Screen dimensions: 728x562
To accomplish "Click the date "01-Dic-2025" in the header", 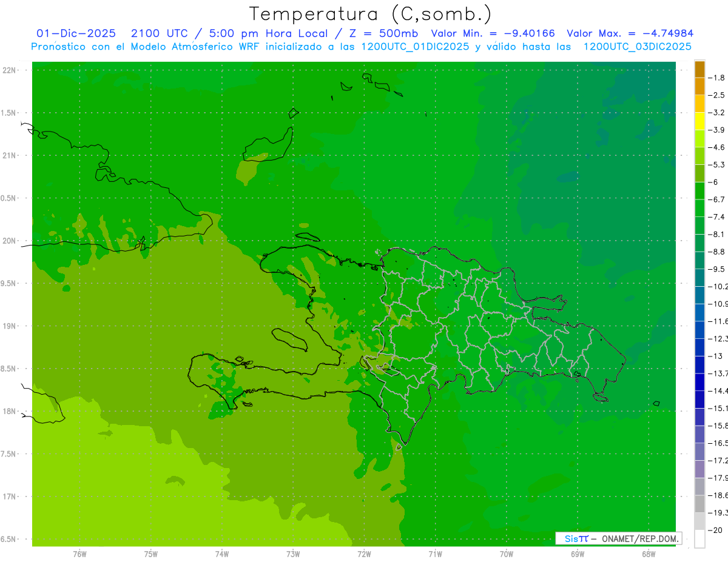I will click(x=76, y=33).
